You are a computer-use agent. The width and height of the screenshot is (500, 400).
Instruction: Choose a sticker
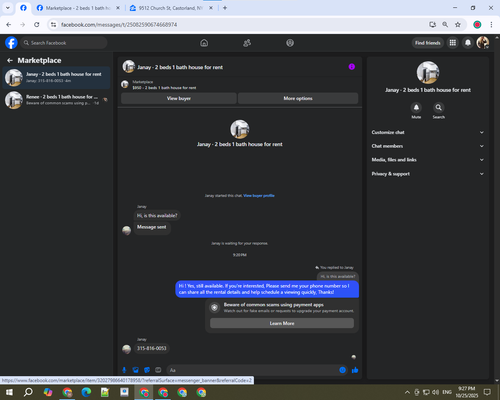(x=147, y=370)
